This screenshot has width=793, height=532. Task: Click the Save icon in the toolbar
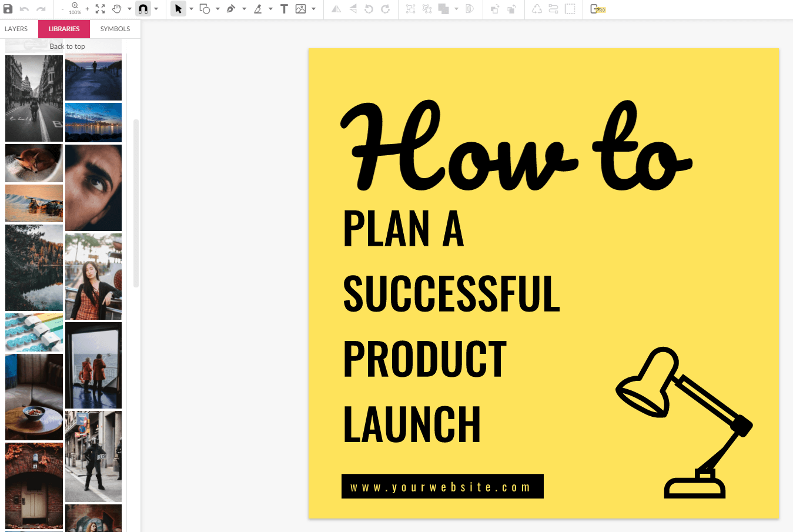pos(8,9)
